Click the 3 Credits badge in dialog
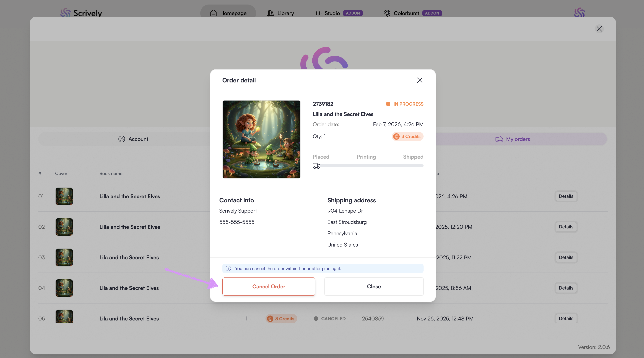Screen dimensions: 644x358 pyautogui.click(x=407, y=136)
